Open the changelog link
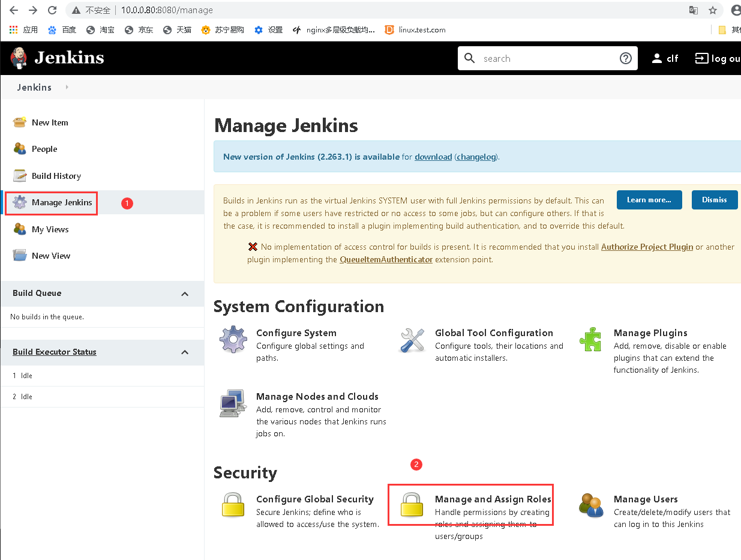Viewport: 741px width, 560px height. [476, 157]
